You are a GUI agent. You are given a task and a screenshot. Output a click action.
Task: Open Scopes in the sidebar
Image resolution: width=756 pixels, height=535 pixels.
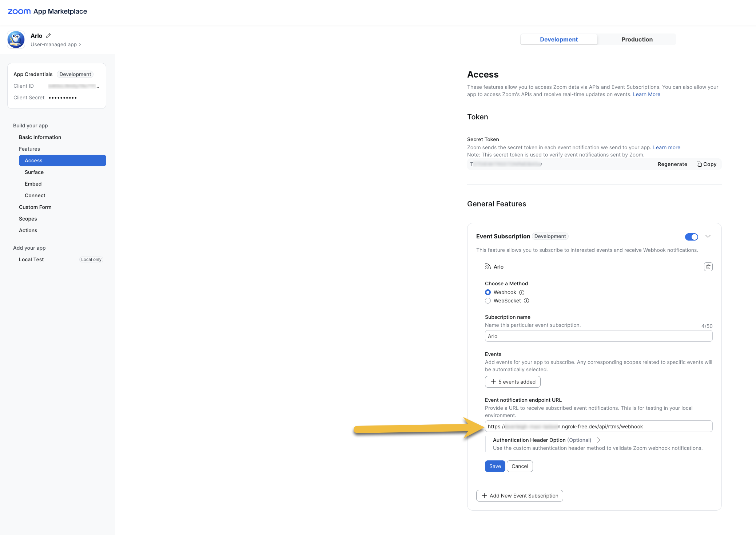click(x=28, y=219)
